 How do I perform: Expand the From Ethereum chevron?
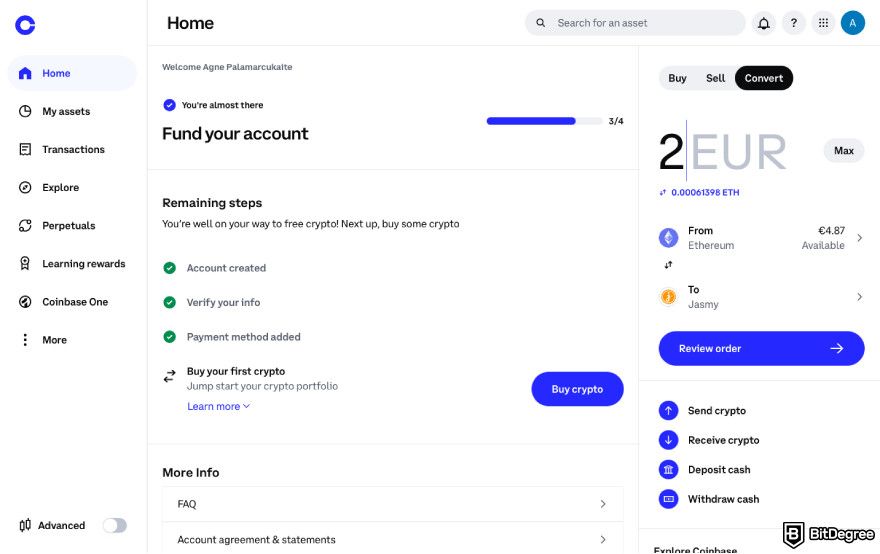click(860, 238)
